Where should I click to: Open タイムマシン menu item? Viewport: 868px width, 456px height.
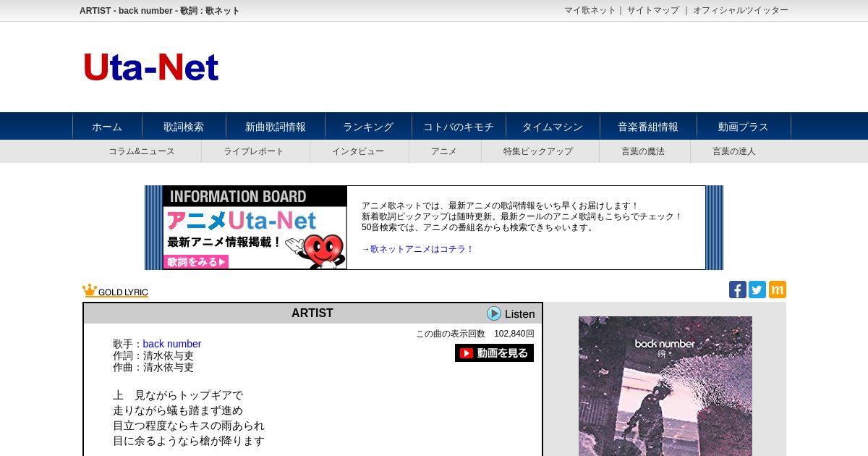click(553, 127)
